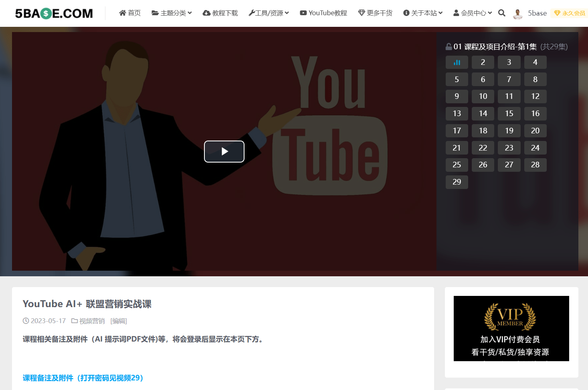
Task: Open YouTube教程 menu item
Action: [323, 13]
